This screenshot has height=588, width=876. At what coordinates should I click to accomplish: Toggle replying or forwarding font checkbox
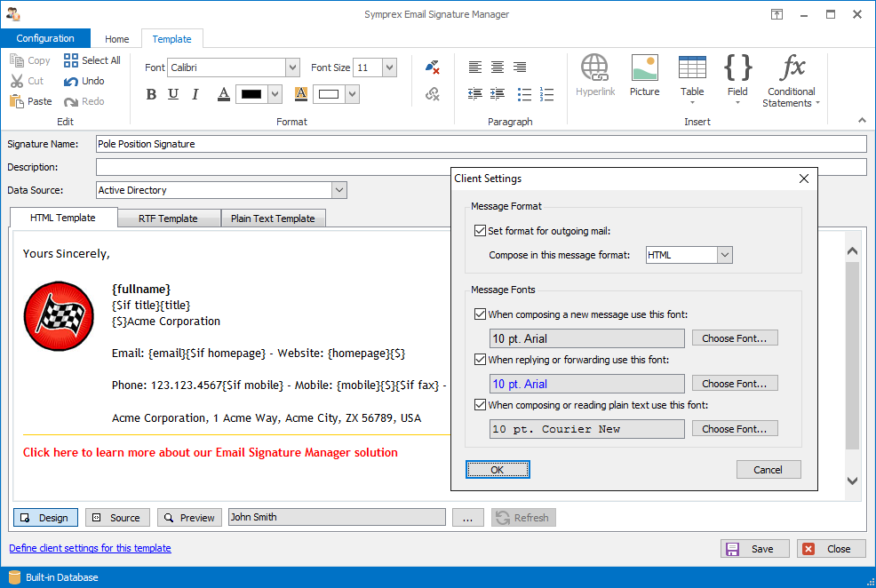[480, 360]
